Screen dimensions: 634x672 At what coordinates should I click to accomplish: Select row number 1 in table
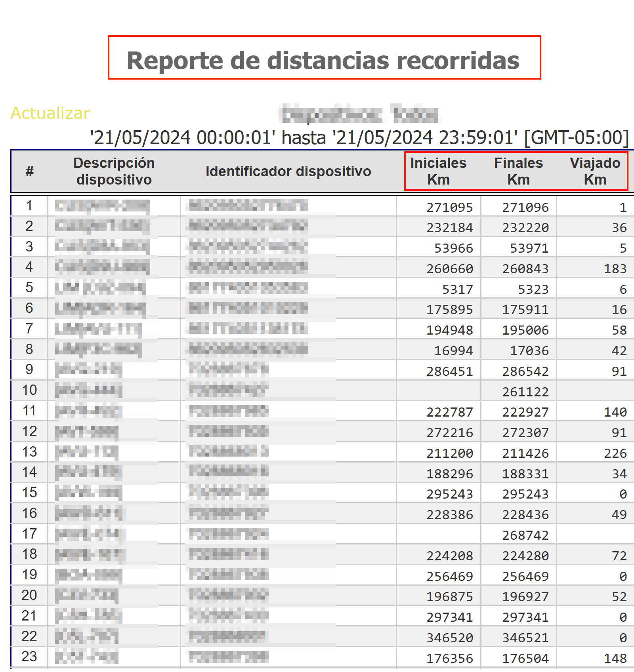[29, 206]
